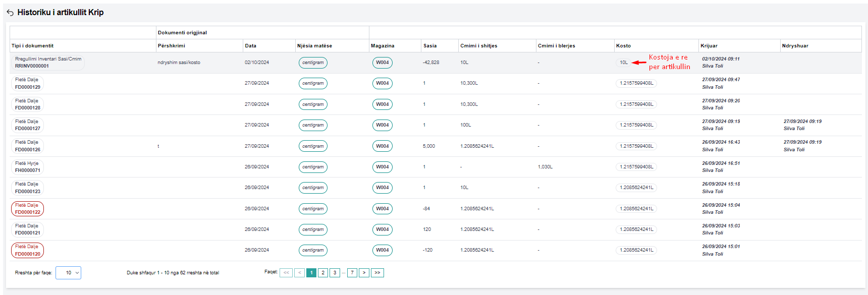This screenshot has width=868, height=295.
Task: Open the rows per page dropdown
Action: (x=68, y=273)
